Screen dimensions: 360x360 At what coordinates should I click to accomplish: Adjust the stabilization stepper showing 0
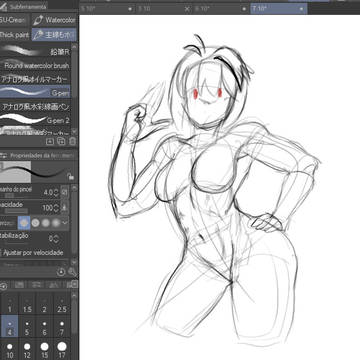click(56, 239)
